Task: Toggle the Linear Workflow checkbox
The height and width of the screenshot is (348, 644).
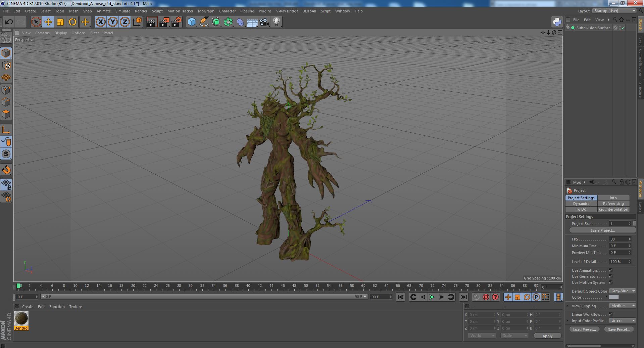Action: (x=611, y=314)
